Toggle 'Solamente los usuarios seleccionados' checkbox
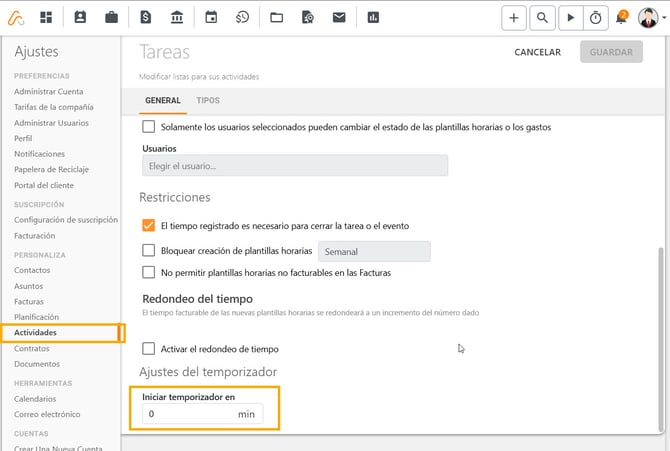Image resolution: width=670 pixels, height=451 pixels. (x=148, y=127)
